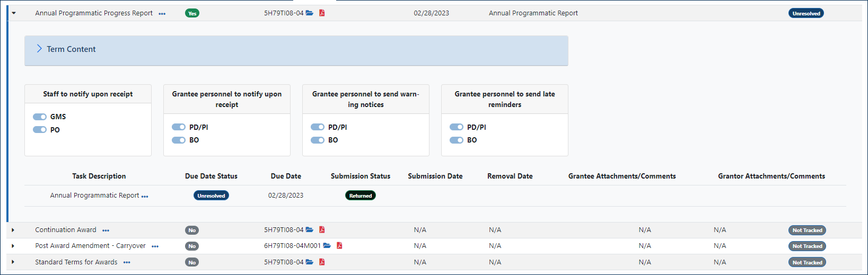Open ellipsis menu beside Annual Programmatic Report task
The height and width of the screenshot is (275, 868).
145,197
